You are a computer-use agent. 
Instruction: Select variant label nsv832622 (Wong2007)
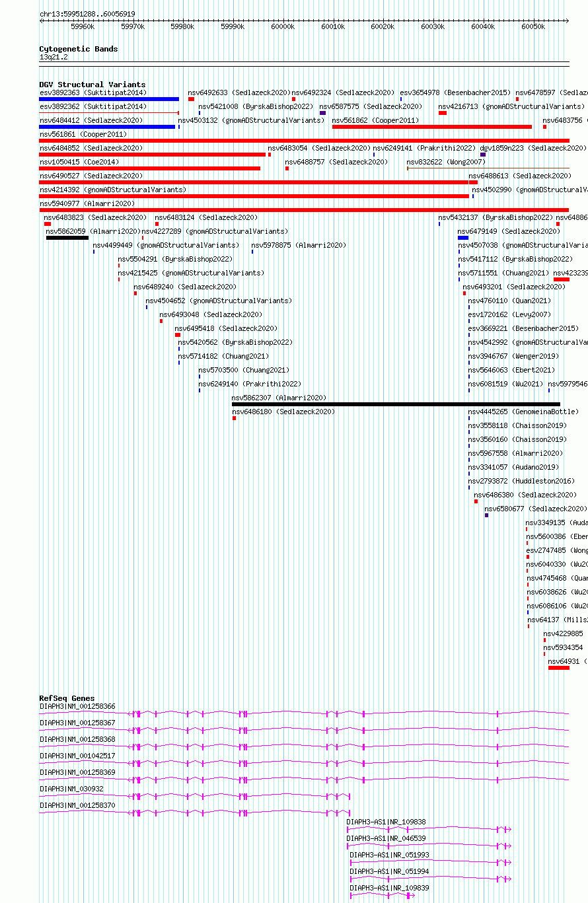(446, 162)
